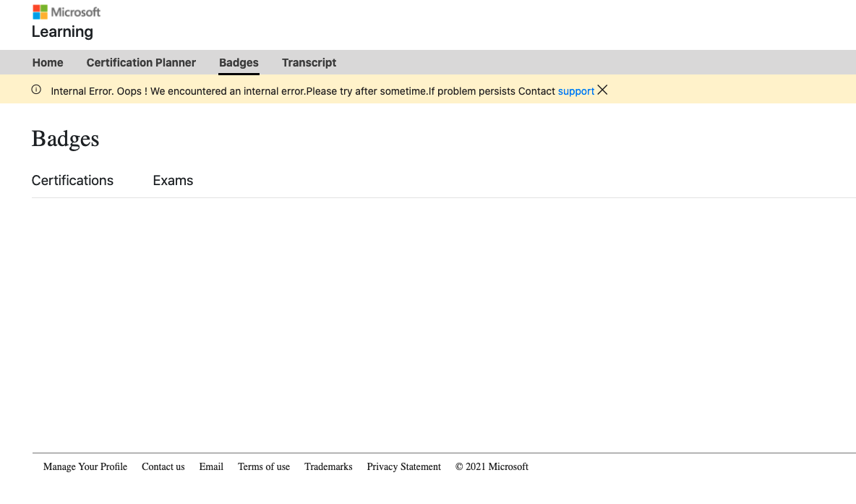Viewport: 856px width, 504px height.
Task: Click the Microsoft logo
Action: tap(67, 12)
